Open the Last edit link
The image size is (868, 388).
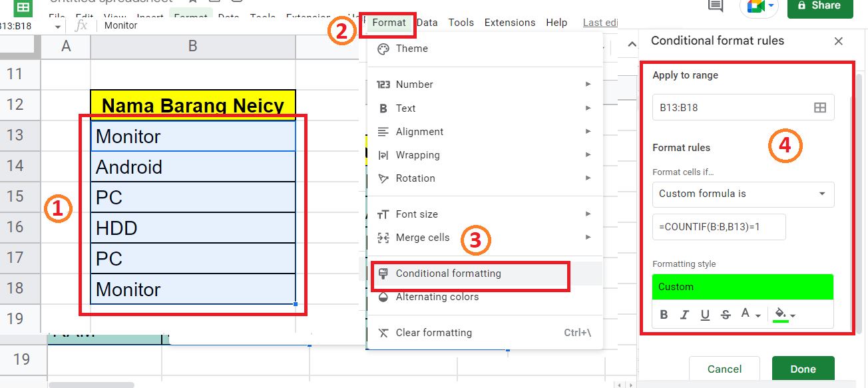click(x=600, y=23)
